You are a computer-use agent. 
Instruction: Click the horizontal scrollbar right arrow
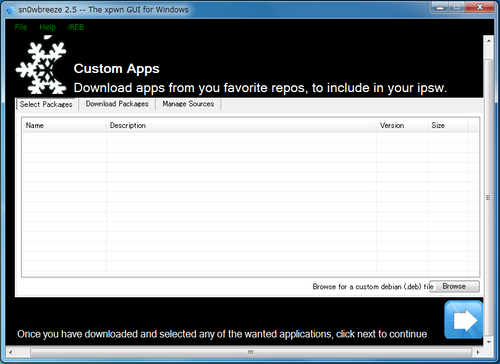click(478, 352)
